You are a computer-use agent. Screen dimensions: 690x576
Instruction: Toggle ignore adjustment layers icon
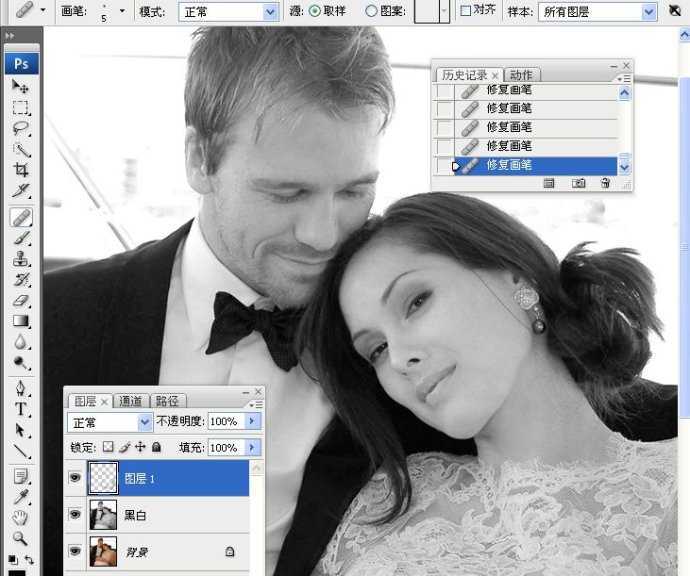tap(675, 11)
